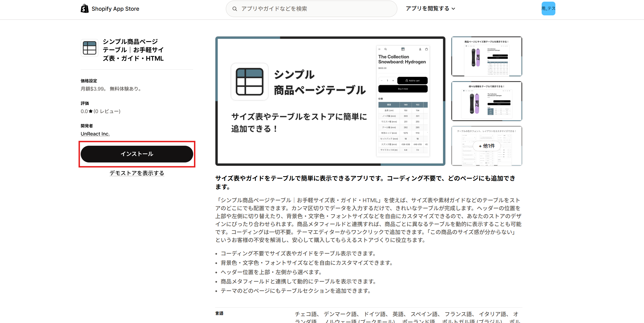The height and width of the screenshot is (323, 644).
Task: Click the 開発者 label
Action: pos(87,126)
